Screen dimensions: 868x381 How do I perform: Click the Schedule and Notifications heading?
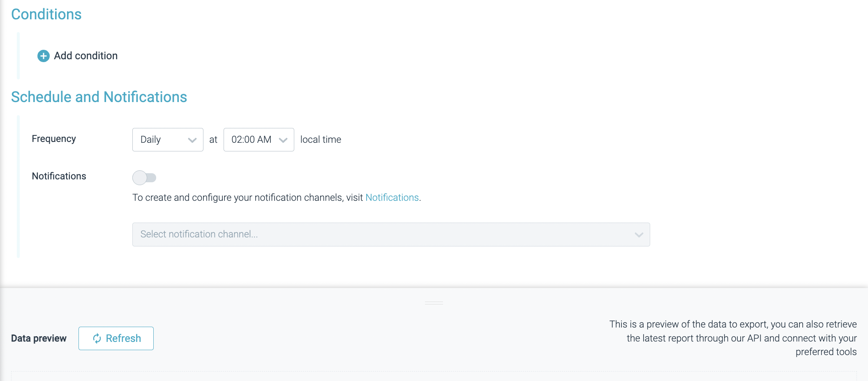click(99, 97)
